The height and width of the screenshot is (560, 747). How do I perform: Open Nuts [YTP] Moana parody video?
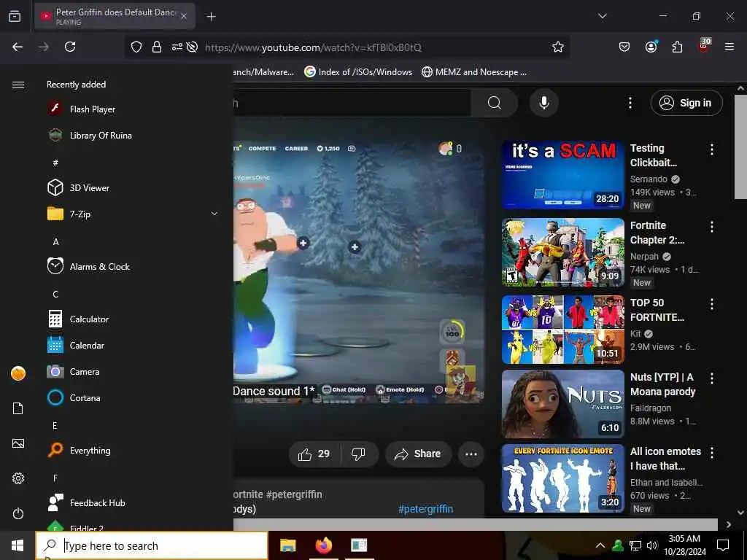(x=562, y=404)
